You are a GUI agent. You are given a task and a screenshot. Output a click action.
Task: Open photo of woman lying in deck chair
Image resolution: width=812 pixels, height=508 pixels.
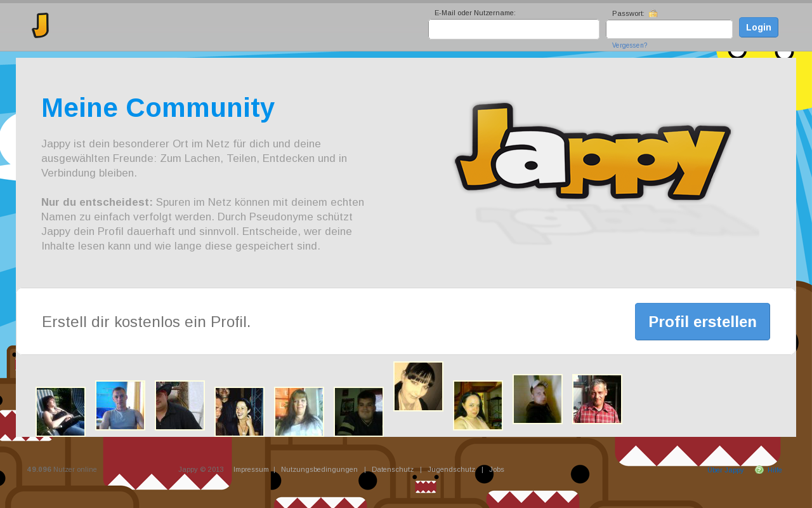click(x=60, y=411)
